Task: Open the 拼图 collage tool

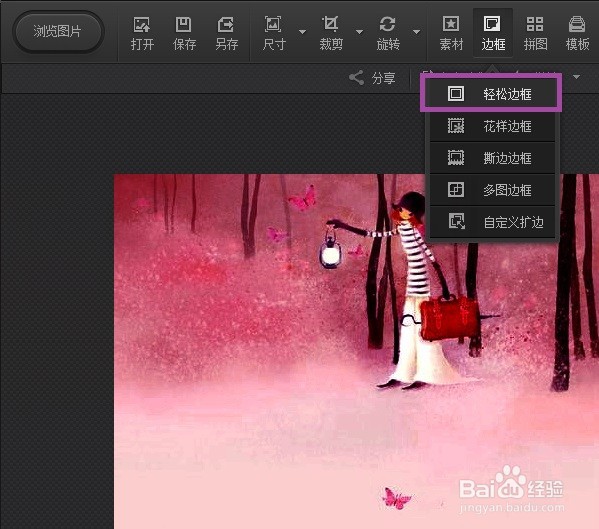Action: coord(535,34)
